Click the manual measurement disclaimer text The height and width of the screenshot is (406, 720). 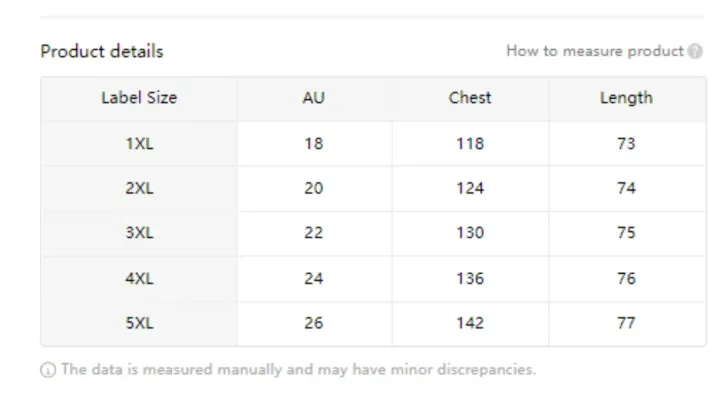298,369
